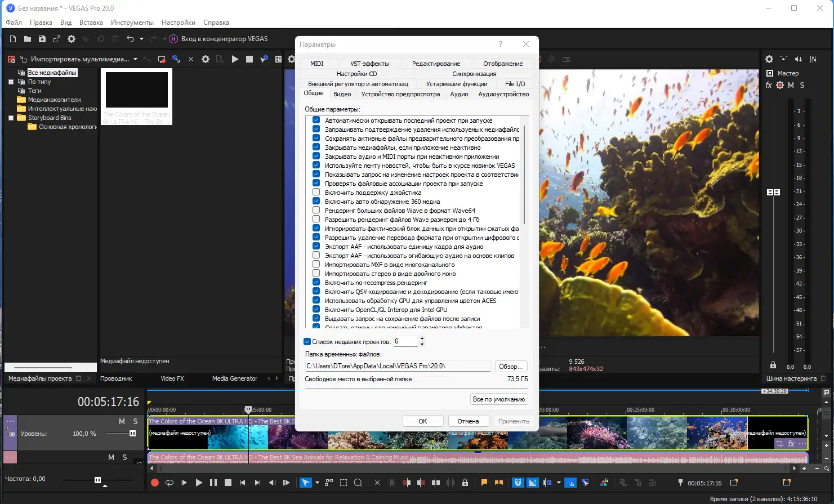Screen dimensions: 834x504
Task: Change media views with the grid icon
Action: 278,59
